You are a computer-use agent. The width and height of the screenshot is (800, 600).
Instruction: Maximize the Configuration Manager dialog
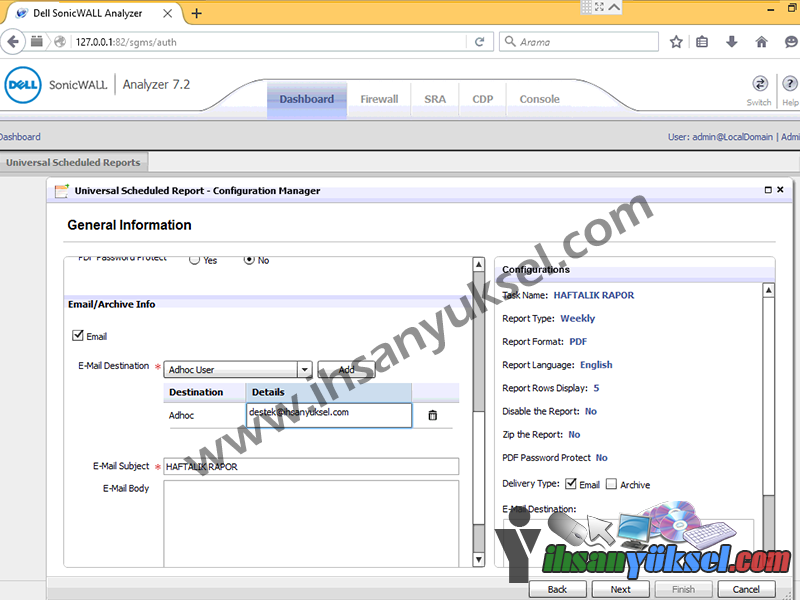768,190
